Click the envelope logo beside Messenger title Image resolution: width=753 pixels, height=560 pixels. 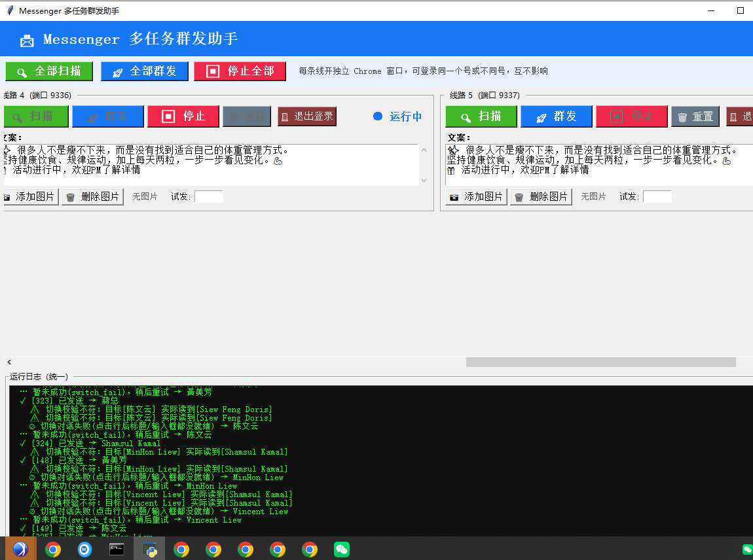tap(27, 41)
